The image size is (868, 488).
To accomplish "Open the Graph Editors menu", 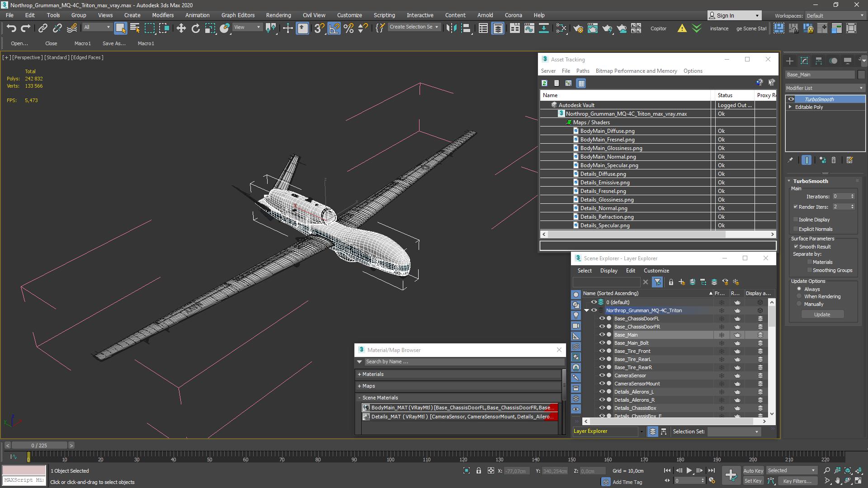I will pyautogui.click(x=238, y=15).
